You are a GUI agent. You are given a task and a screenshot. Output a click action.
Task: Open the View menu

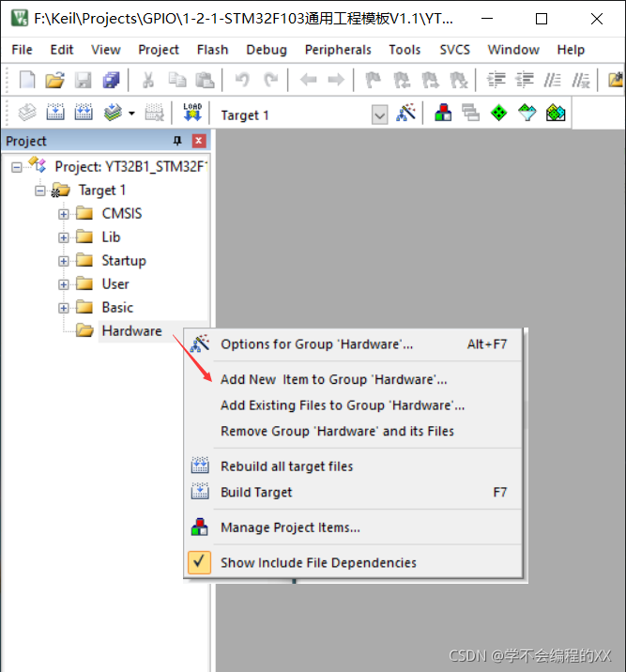[106, 50]
